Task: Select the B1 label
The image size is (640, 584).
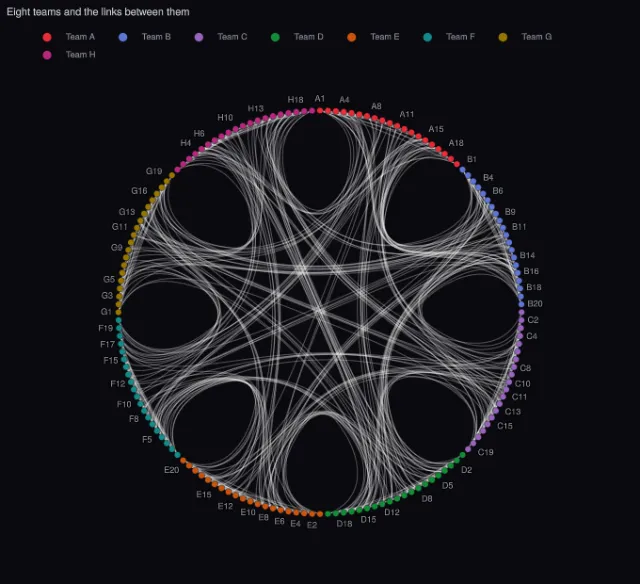Action: (x=472, y=159)
